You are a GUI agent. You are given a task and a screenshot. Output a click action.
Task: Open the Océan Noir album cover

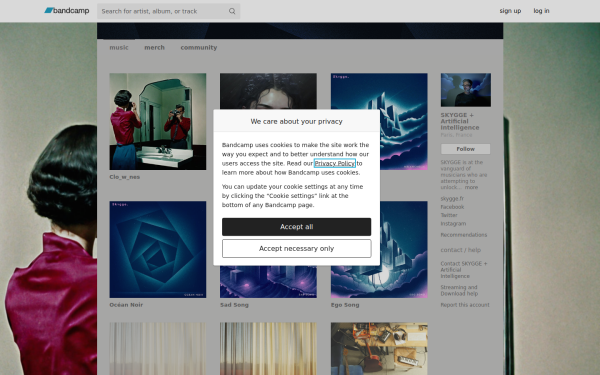click(158, 249)
